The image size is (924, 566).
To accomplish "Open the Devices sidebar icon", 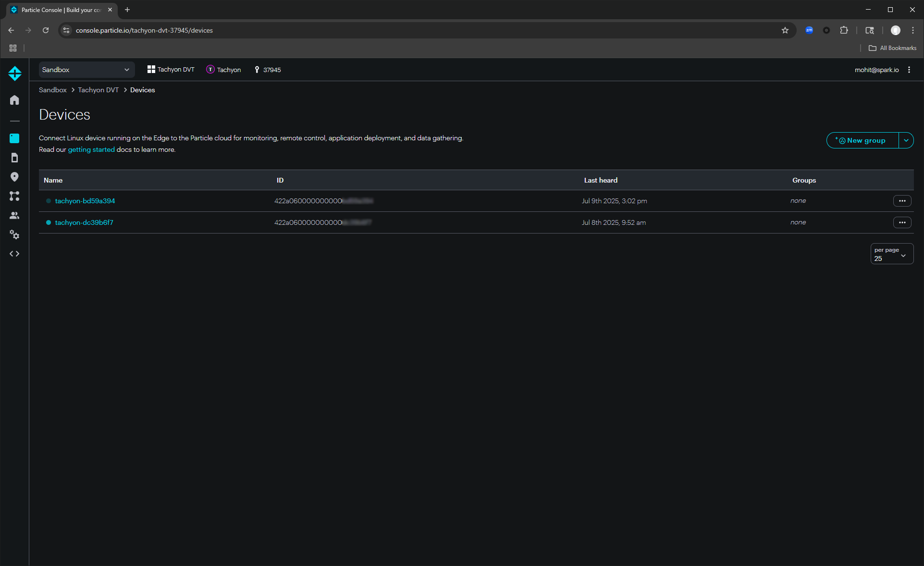I will click(x=14, y=138).
